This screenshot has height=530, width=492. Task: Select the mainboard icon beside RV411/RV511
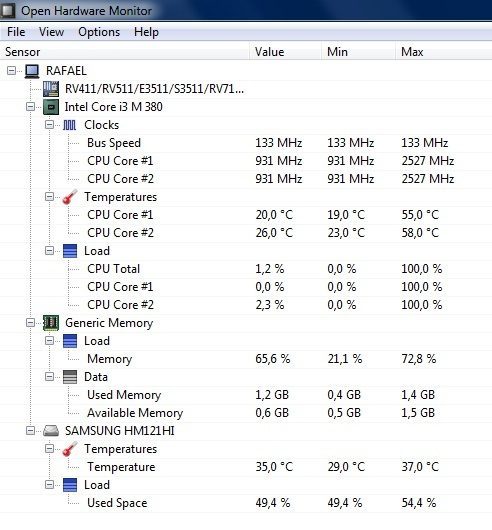(x=51, y=89)
